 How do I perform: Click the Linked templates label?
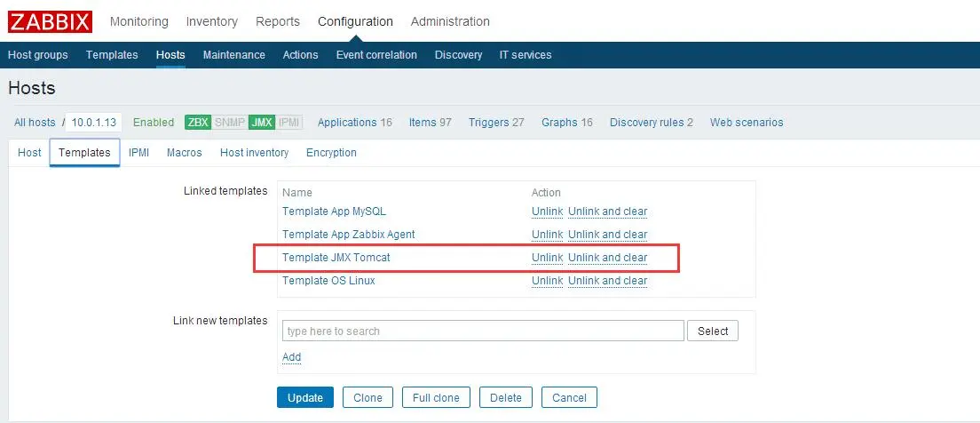[x=225, y=191]
